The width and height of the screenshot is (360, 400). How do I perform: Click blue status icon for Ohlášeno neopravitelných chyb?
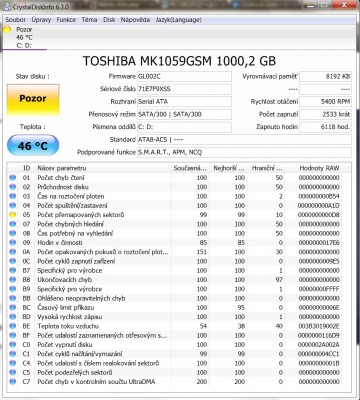point(13,298)
